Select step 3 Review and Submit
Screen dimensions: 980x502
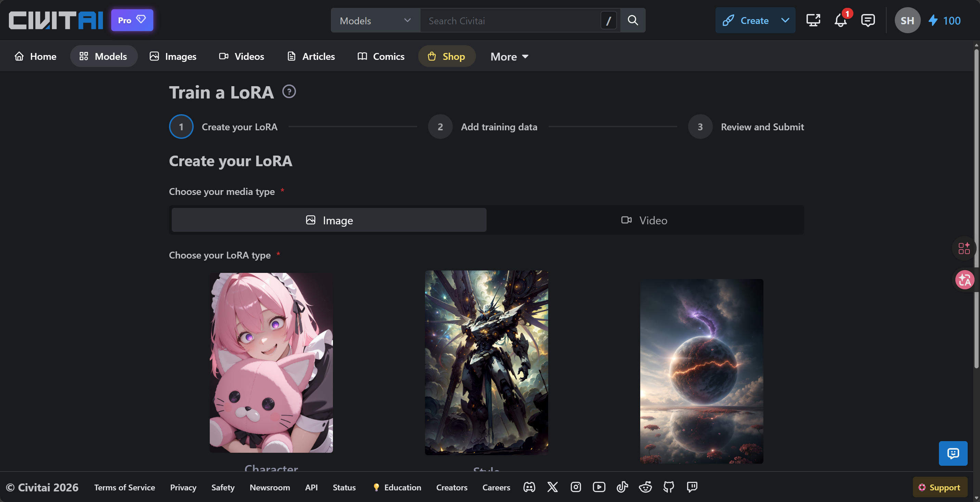(x=746, y=127)
